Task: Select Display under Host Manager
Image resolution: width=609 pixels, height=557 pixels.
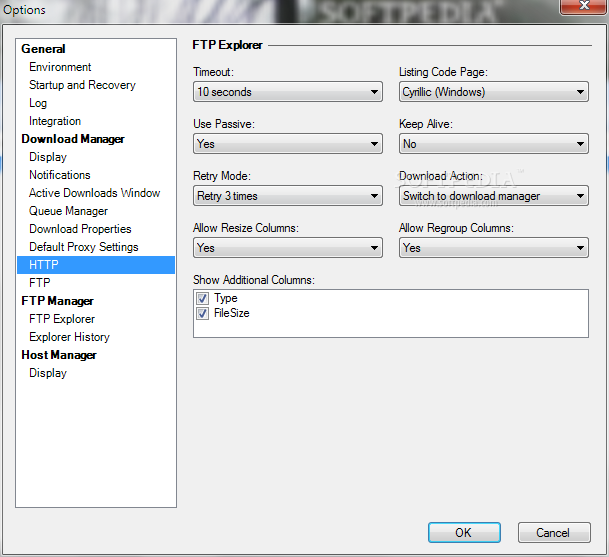Action: coord(48,373)
